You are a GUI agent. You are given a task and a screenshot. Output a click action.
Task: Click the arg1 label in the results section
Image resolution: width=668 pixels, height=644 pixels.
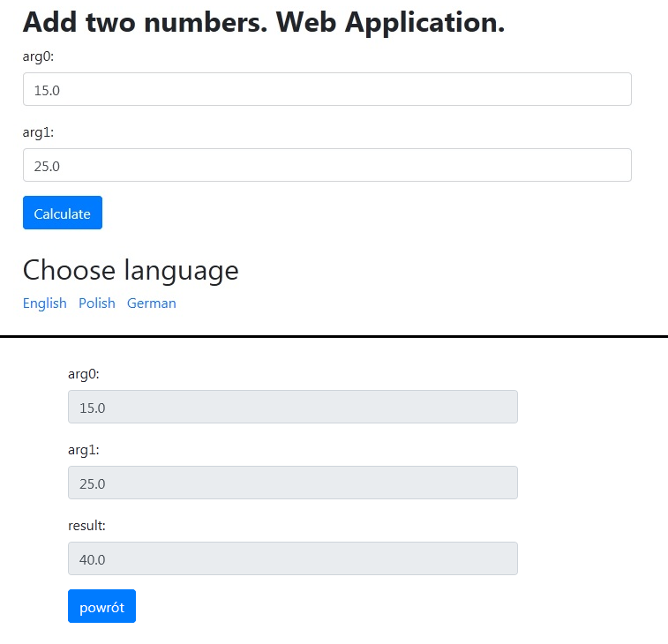[84, 450]
